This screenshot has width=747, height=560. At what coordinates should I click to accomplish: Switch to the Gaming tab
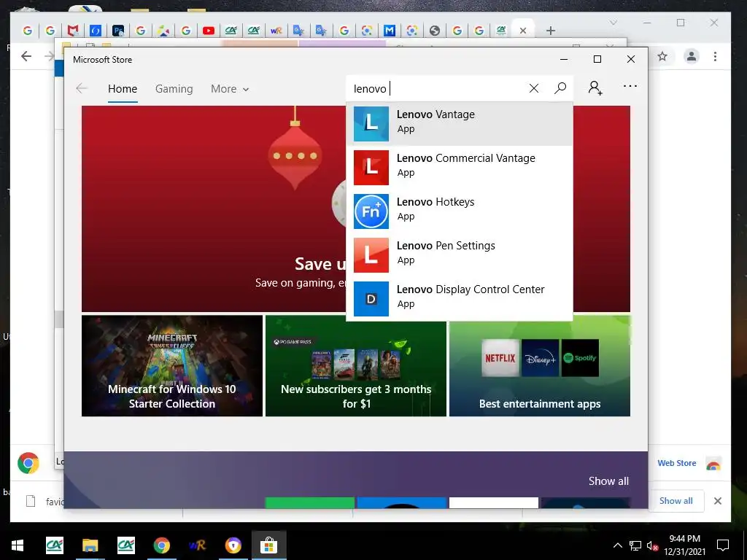174,89
